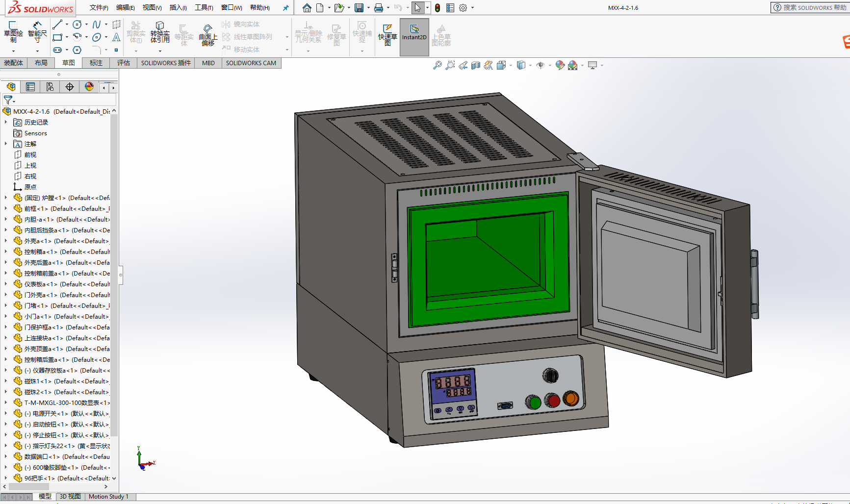Expand the (固定) 炉膛<1> component
Screen dimensions: 850x504
click(x=6, y=198)
